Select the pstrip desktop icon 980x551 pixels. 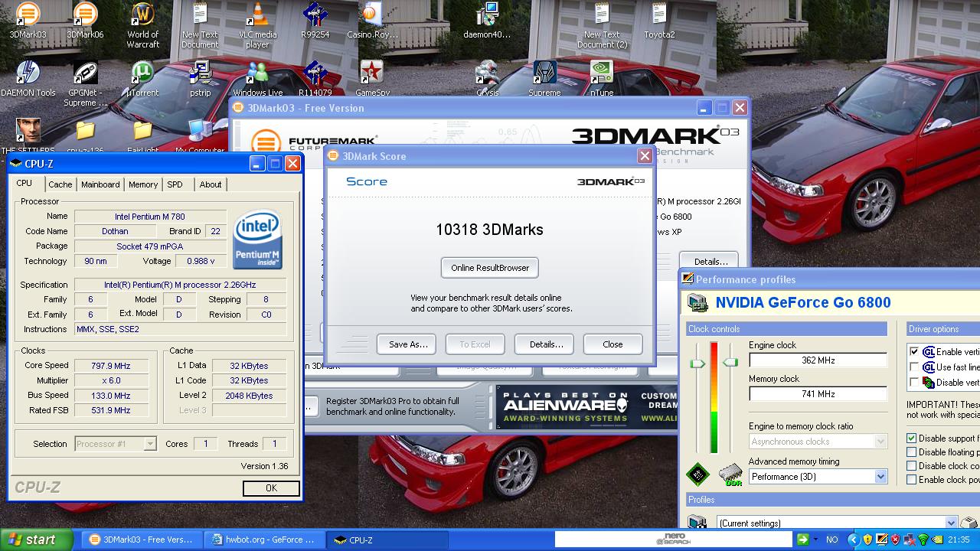[x=200, y=78]
